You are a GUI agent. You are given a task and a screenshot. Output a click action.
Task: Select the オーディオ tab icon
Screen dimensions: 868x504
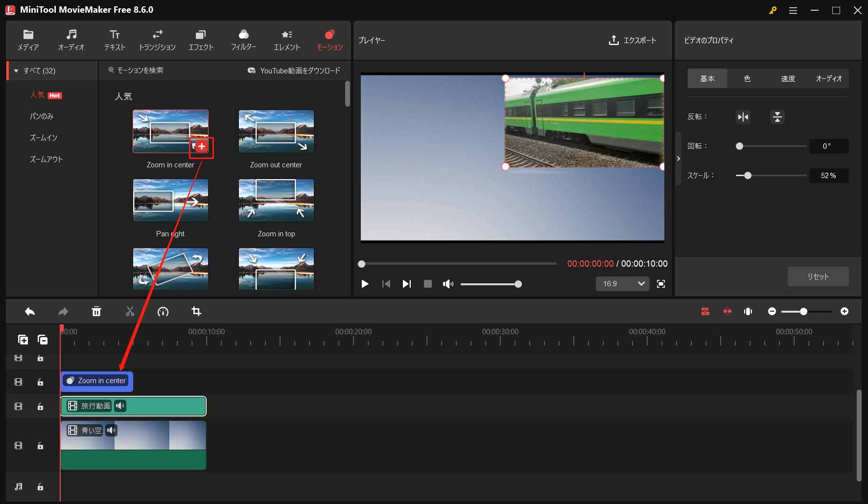[x=71, y=40]
